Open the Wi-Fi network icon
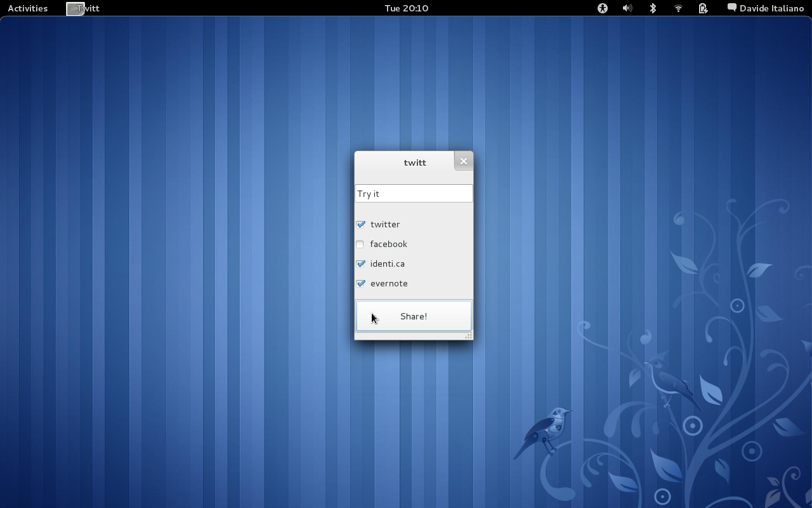 click(x=678, y=8)
